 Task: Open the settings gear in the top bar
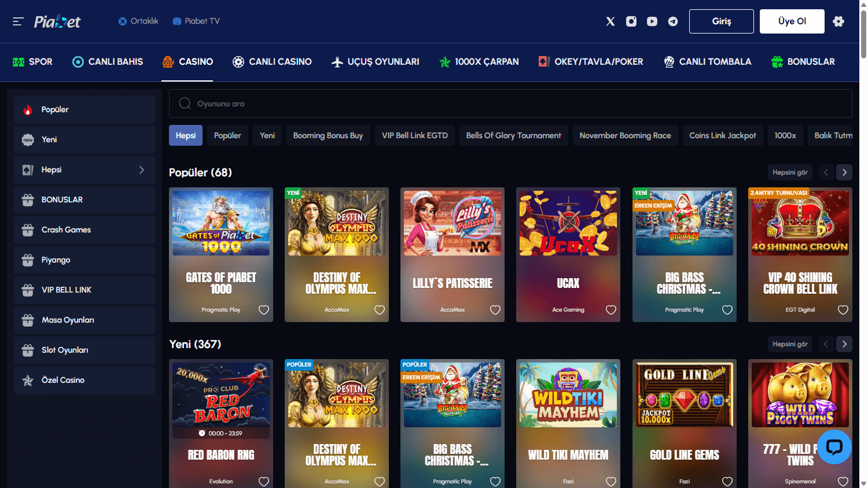click(x=838, y=21)
